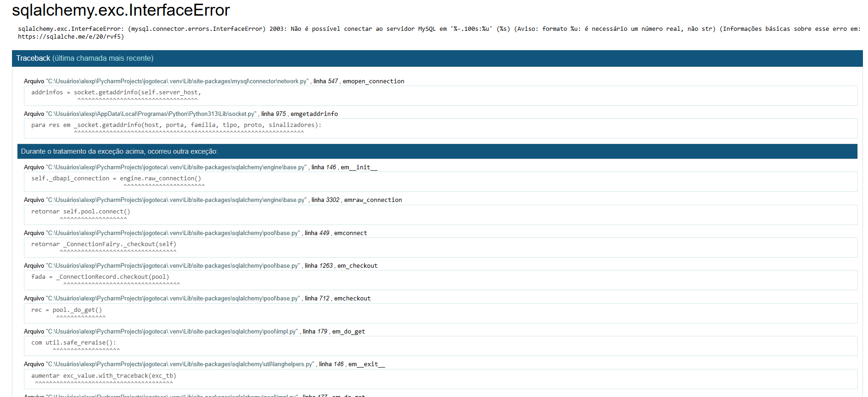Click the em_checkout function name at linha 1263
868x397 pixels.
click(357, 266)
